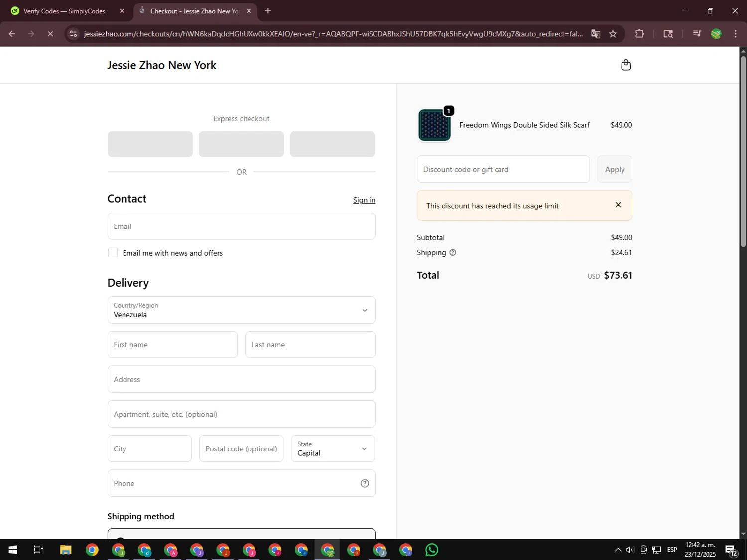
Task: View site information in the address bar
Action: [x=73, y=34]
